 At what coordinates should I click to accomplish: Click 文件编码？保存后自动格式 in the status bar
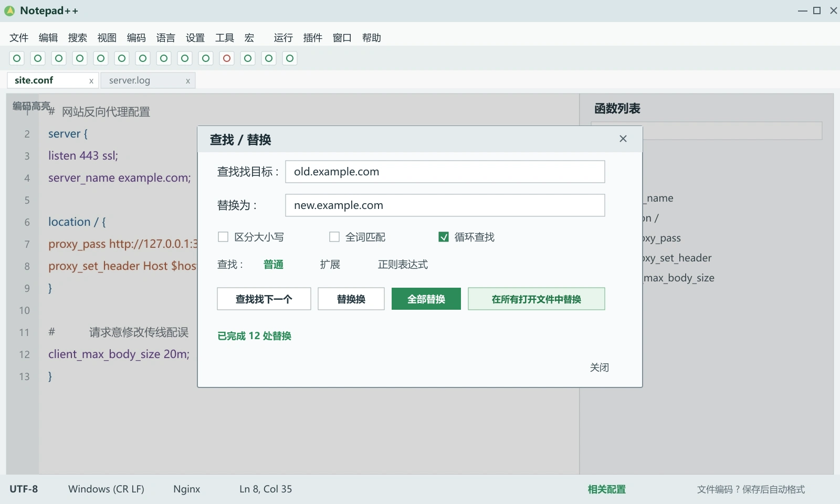coord(751,489)
